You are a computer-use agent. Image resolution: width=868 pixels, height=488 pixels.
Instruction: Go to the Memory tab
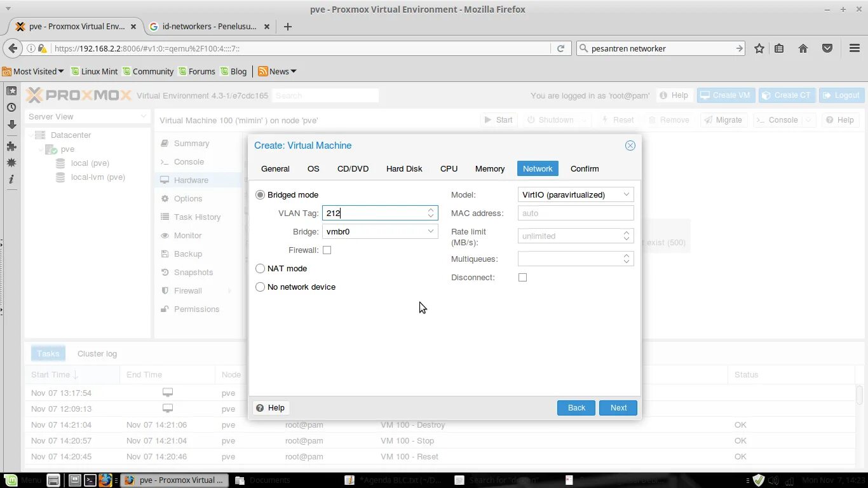[490, 169]
